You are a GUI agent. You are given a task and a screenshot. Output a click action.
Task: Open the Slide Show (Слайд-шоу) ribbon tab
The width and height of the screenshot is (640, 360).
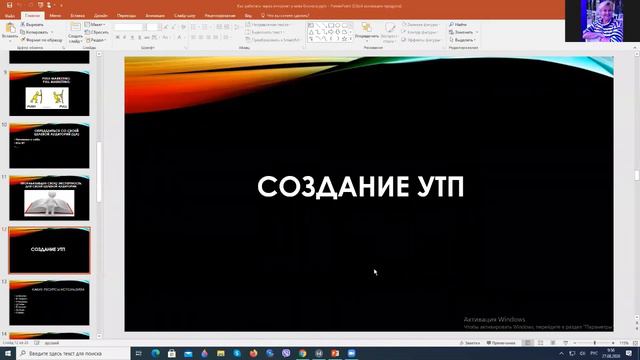(184, 16)
